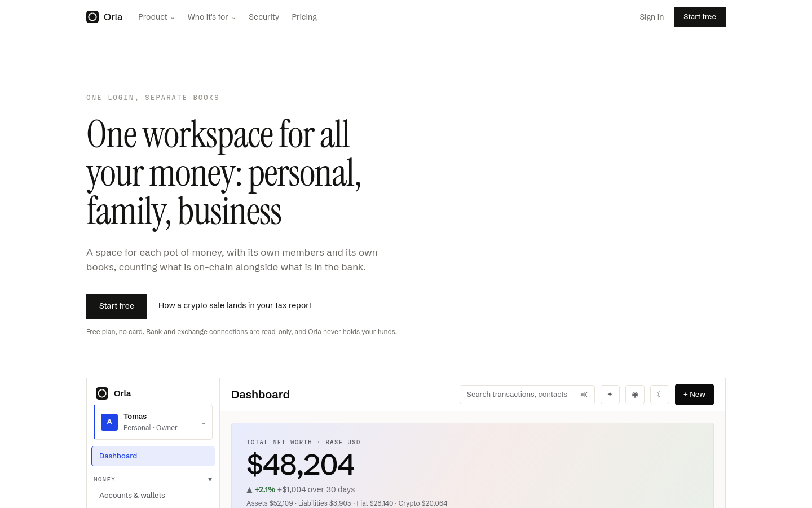Viewport: 812px width, 508px height.
Task: Click the Start free hero button
Action: (117, 306)
